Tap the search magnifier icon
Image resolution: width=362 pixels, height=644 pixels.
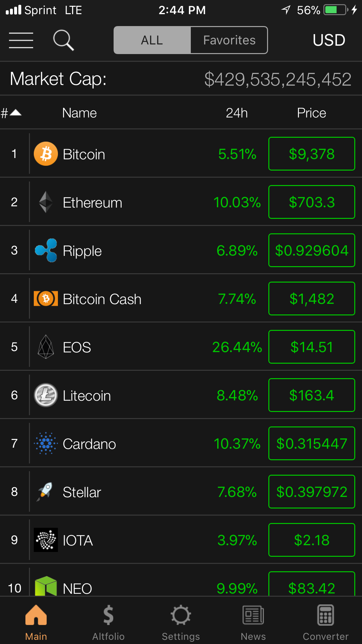click(63, 40)
